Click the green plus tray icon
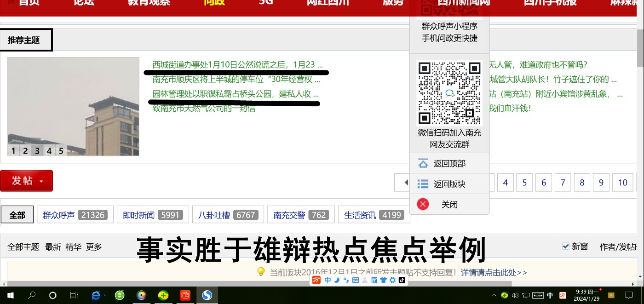The height and width of the screenshot is (304, 644). pos(505,295)
